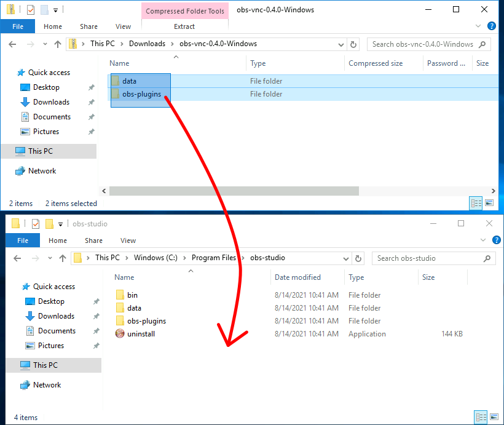Select Network in upper navigation pane

tap(42, 171)
